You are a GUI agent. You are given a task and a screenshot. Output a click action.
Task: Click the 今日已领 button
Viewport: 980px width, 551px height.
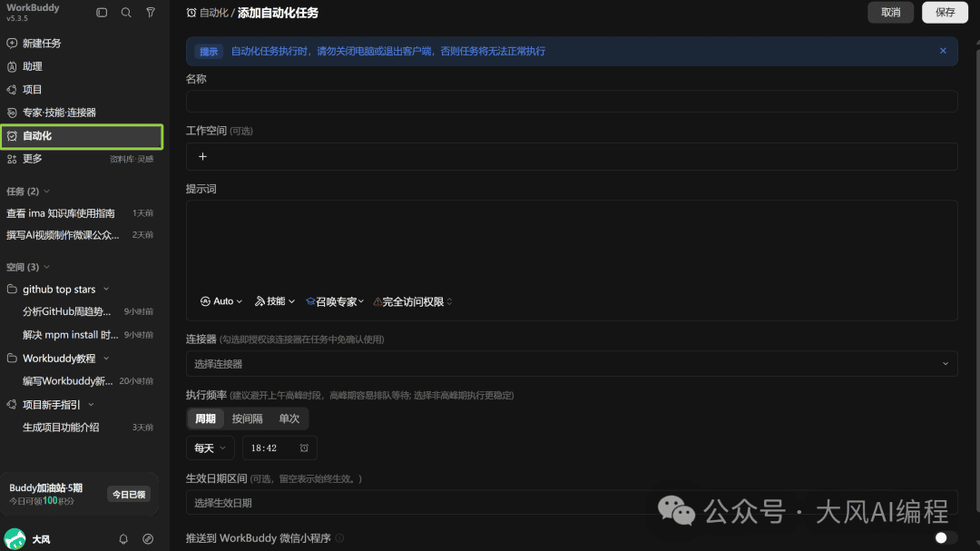click(129, 494)
